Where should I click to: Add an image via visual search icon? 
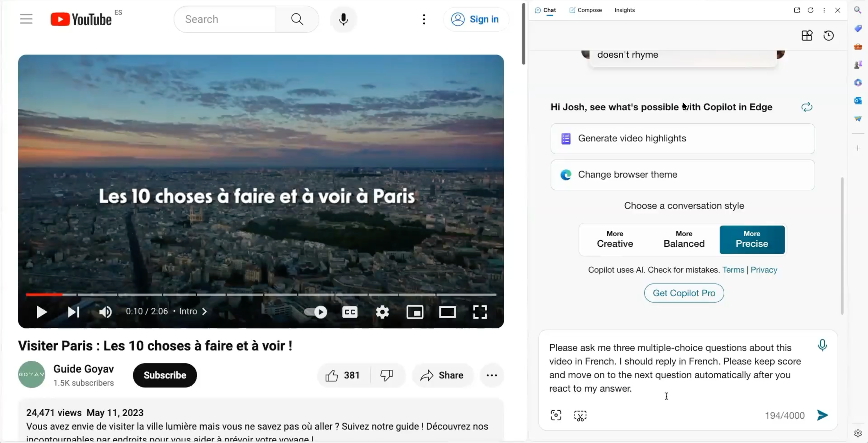(556, 415)
